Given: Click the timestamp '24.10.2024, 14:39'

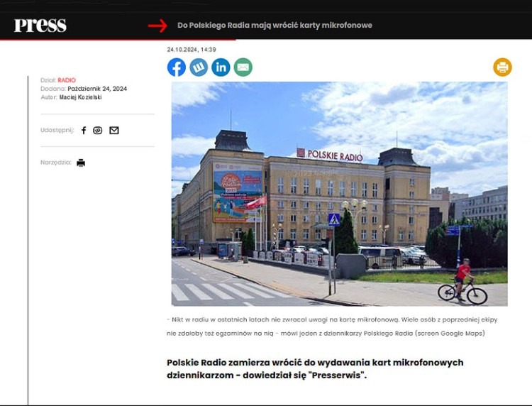Looking at the screenshot, I should click(x=192, y=50).
